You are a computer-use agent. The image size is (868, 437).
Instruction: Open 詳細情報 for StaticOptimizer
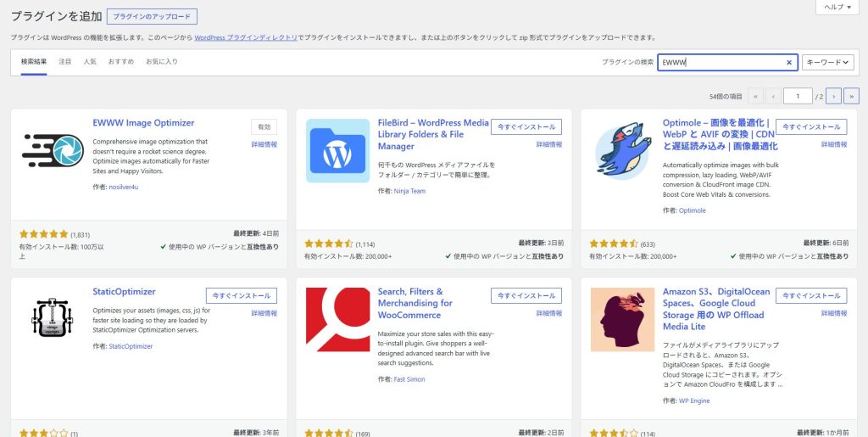(264, 313)
